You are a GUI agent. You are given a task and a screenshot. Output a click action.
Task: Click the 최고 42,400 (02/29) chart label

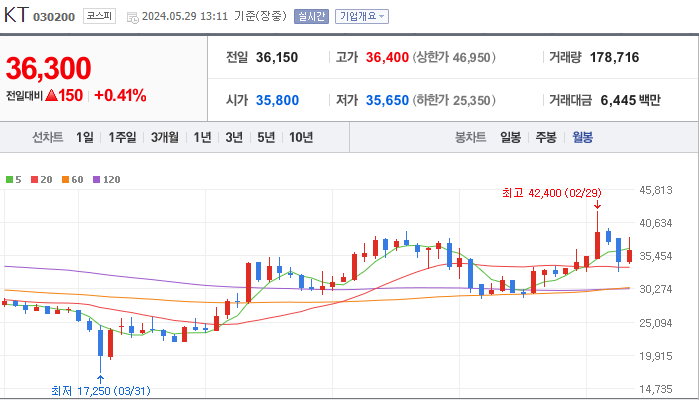(x=551, y=193)
